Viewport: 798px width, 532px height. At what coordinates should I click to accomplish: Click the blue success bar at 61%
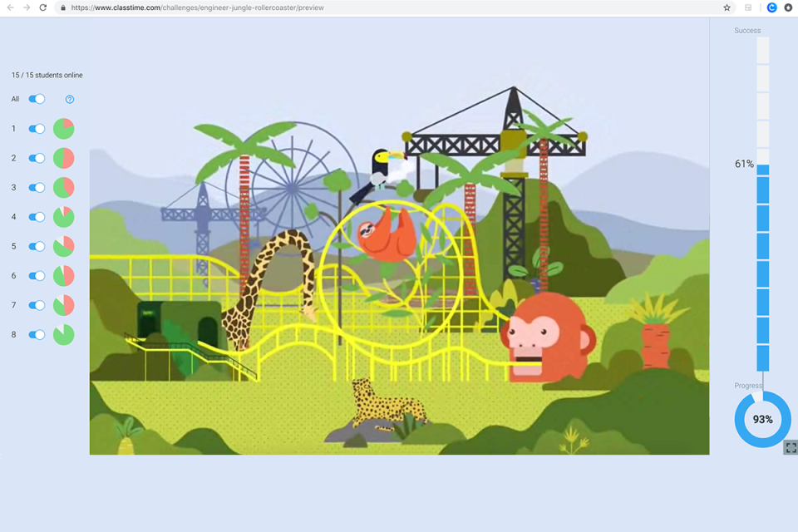(x=762, y=268)
